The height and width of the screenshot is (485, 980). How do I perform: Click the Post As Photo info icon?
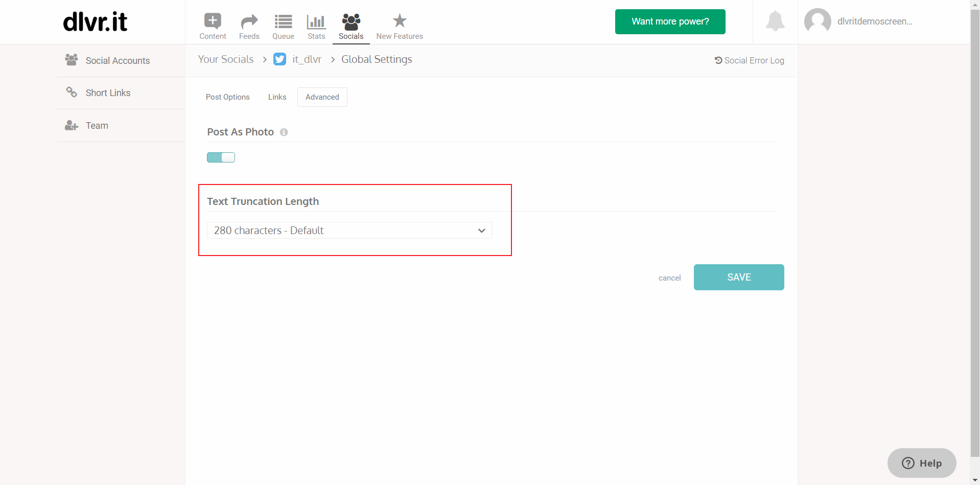(284, 132)
